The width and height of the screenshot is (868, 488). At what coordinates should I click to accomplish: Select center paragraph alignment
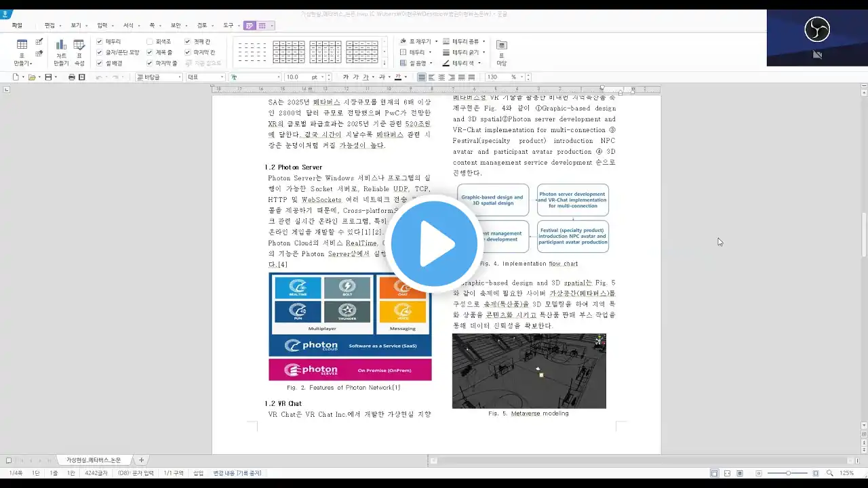point(441,77)
